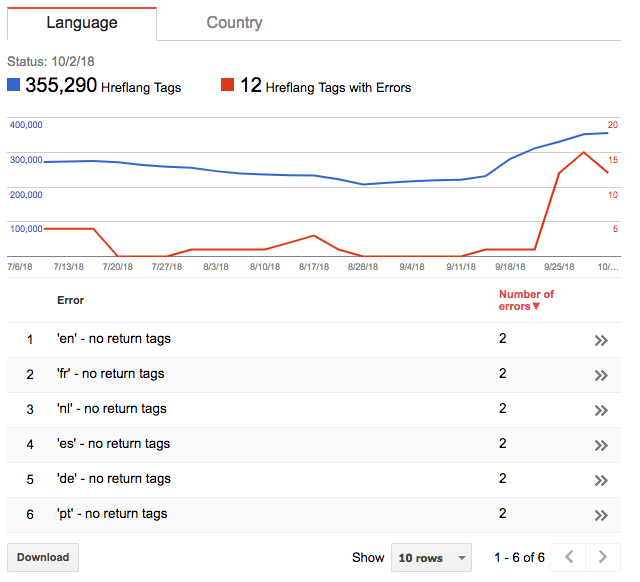Switch to the Language tab

coord(82,23)
